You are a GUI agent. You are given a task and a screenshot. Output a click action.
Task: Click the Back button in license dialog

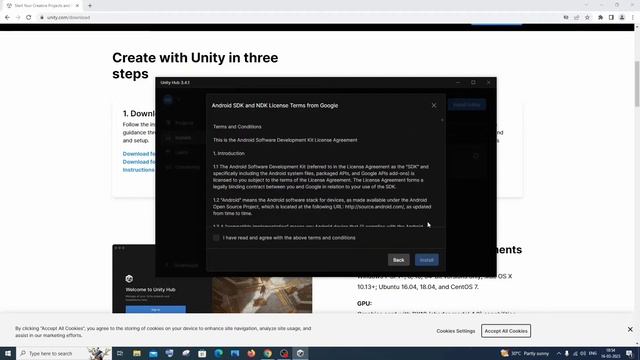coord(398,260)
